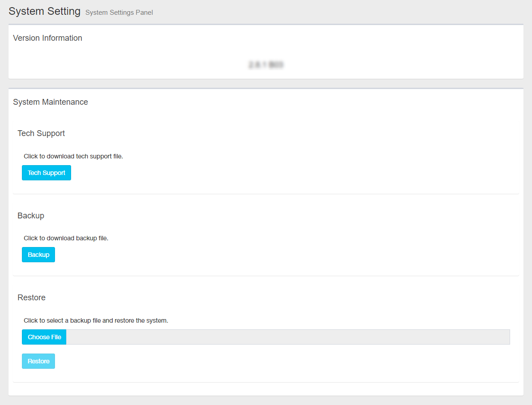The image size is (532, 405).
Task: Open the Choose File picker
Action: pos(44,337)
